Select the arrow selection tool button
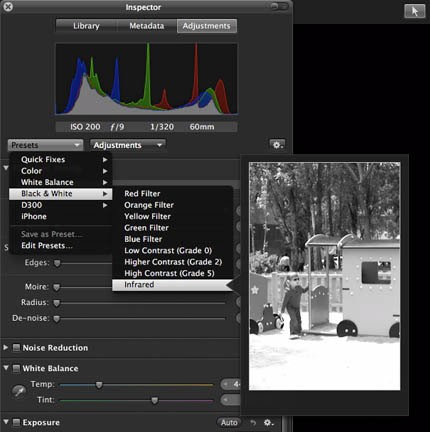 click(x=415, y=11)
